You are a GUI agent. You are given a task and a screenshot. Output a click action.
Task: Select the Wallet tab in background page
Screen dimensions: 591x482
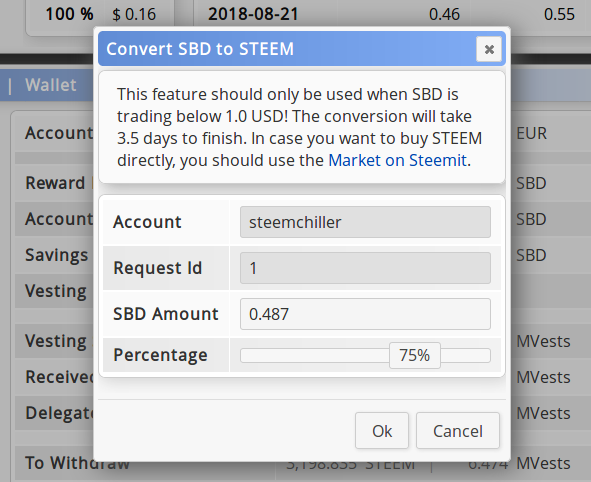click(51, 85)
